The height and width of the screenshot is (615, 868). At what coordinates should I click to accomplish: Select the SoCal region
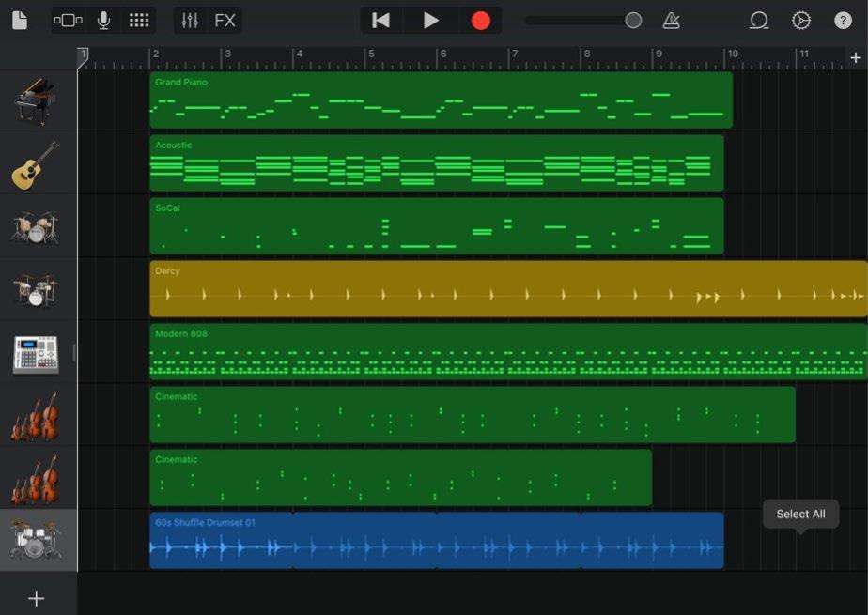[x=437, y=226]
